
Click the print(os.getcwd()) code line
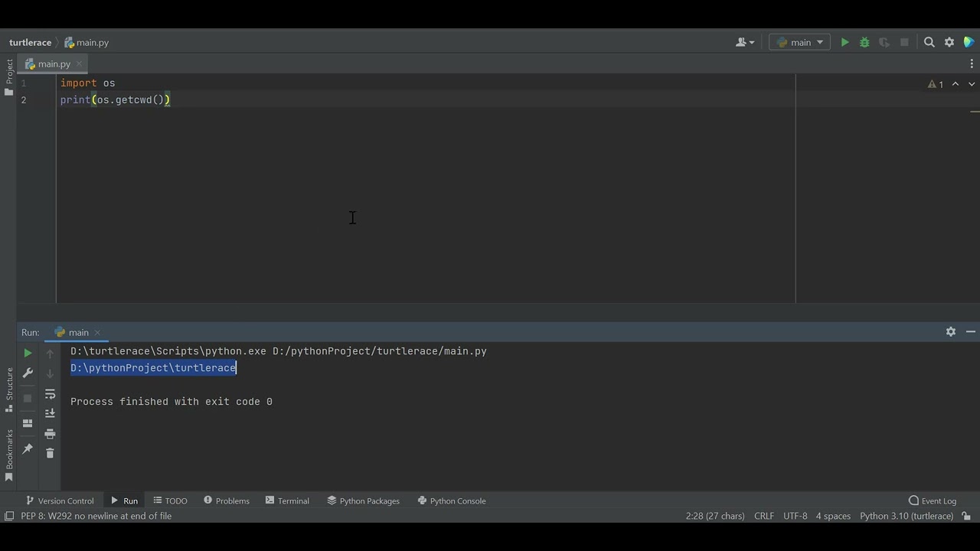point(116,100)
